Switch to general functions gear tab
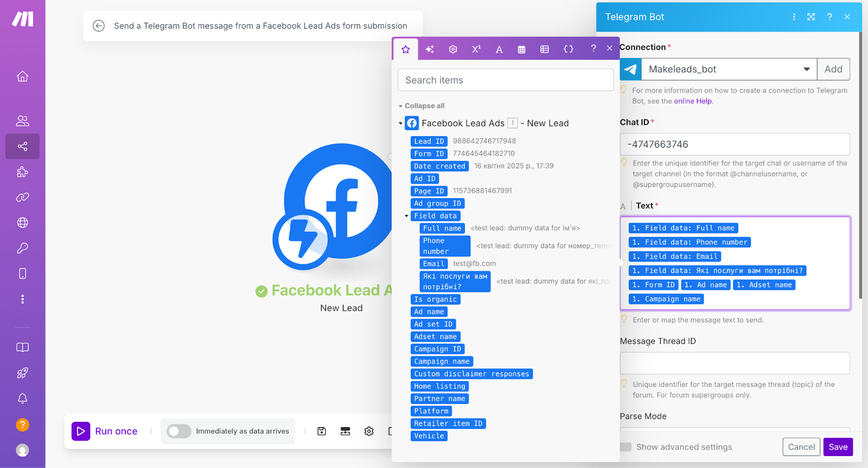This screenshot has width=868, height=468. [453, 49]
